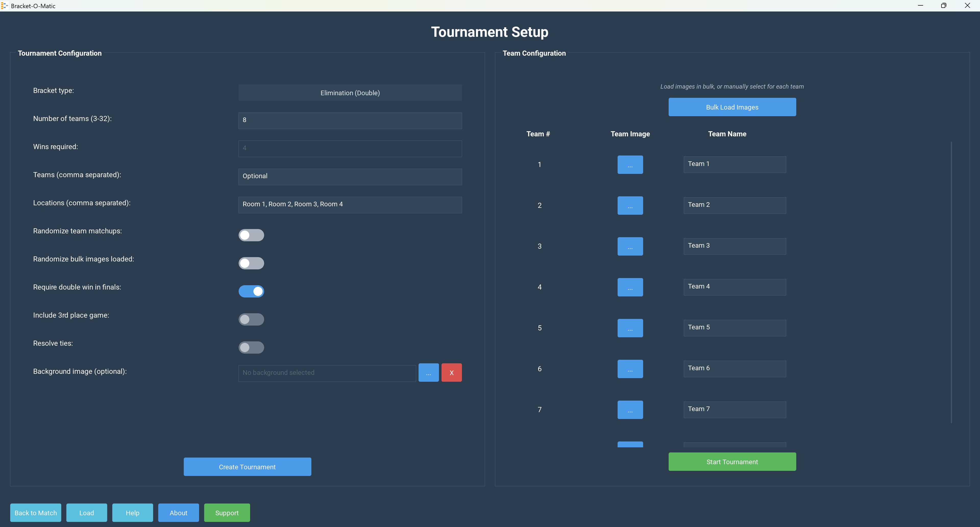Focus the Number of teams field
The height and width of the screenshot is (527, 980).
click(350, 120)
